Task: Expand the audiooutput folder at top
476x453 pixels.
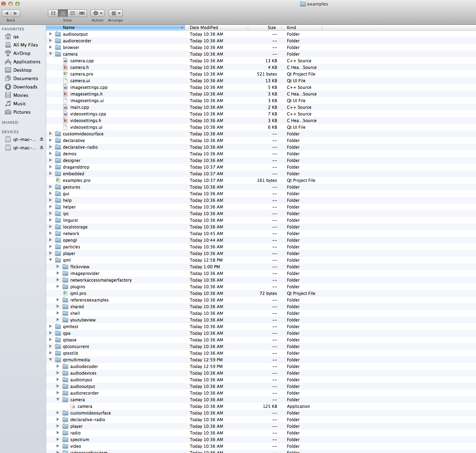Action: [x=51, y=34]
